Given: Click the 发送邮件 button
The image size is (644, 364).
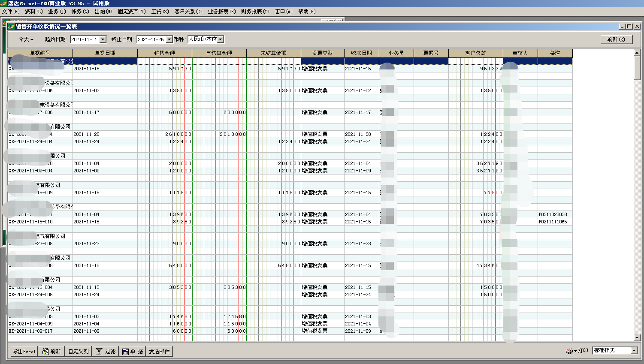Looking at the screenshot, I should coord(159,352).
